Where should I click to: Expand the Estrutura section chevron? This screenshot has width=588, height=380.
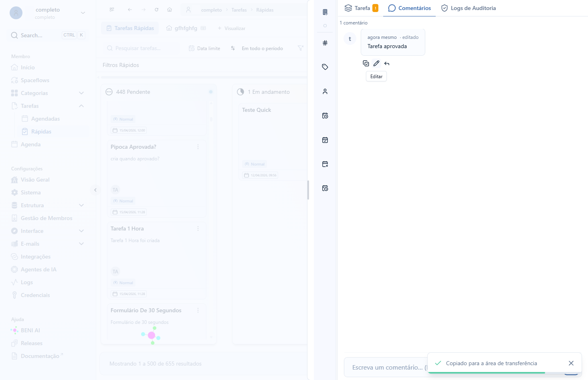pos(81,205)
